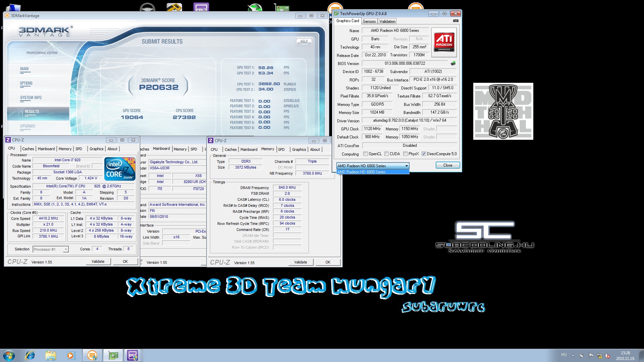Click the ATI Radeon logo image
644x362 pixels.
(x=444, y=42)
